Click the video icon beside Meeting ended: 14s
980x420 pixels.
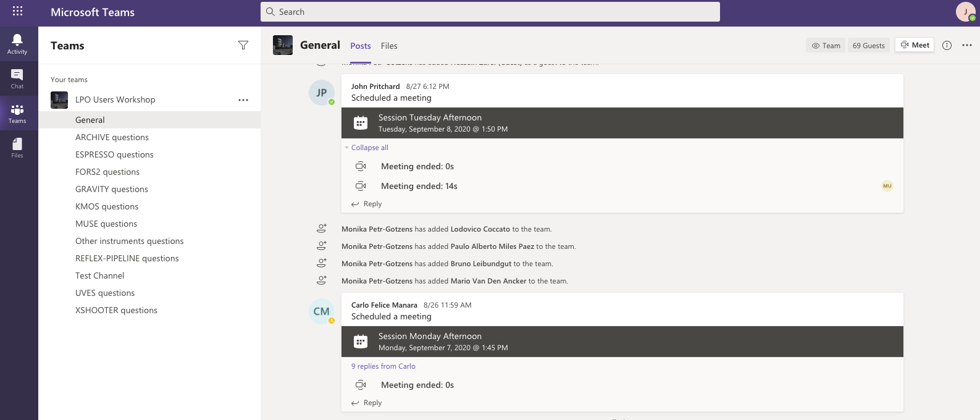(361, 186)
